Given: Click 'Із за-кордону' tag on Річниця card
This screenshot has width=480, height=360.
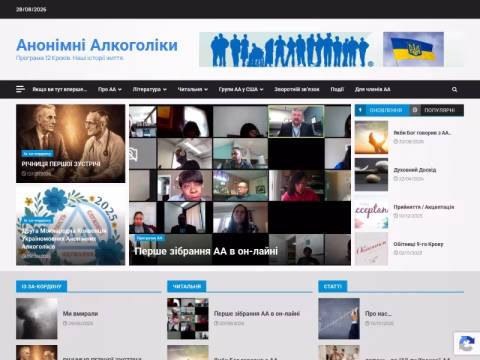Looking at the screenshot, I should pyautogui.click(x=37, y=154).
